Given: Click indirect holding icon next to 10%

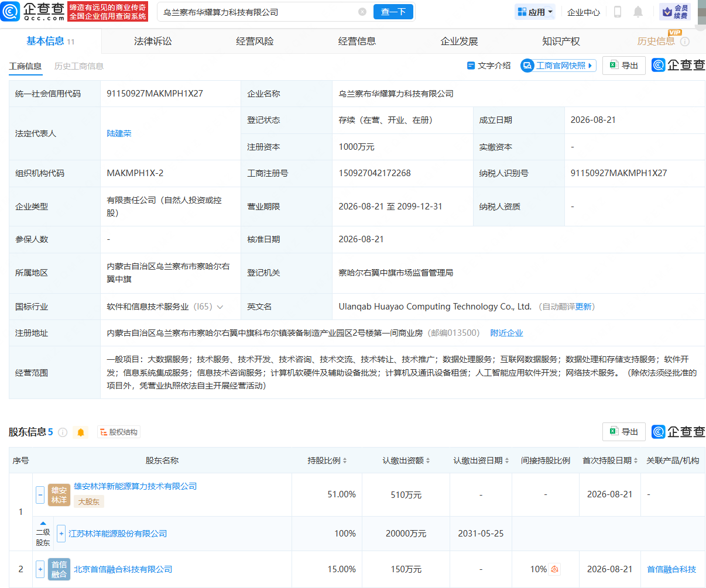Looking at the screenshot, I should click(x=555, y=569).
